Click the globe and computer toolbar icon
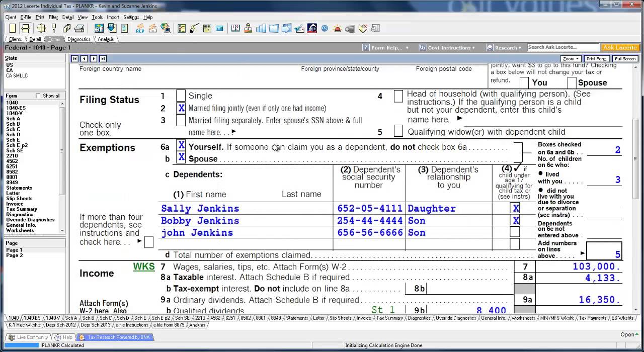The height and width of the screenshot is (352, 644). point(166,28)
